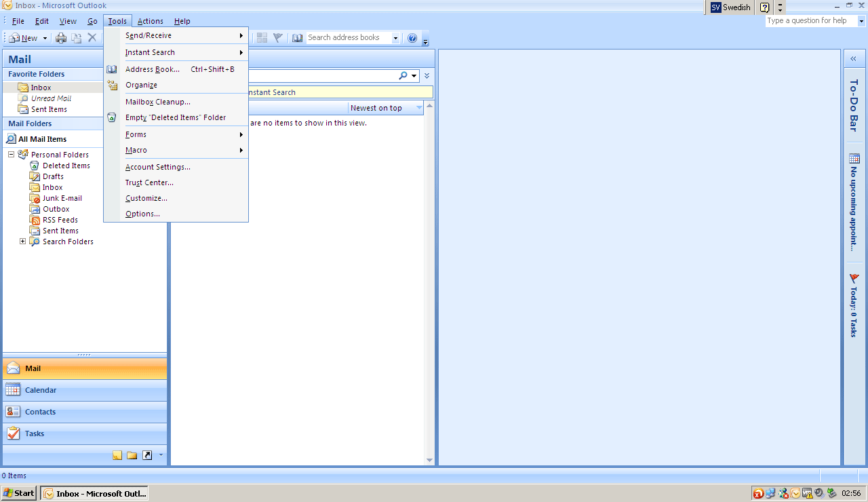868x502 pixels.
Task: Select the Outbox folder
Action: pos(56,209)
